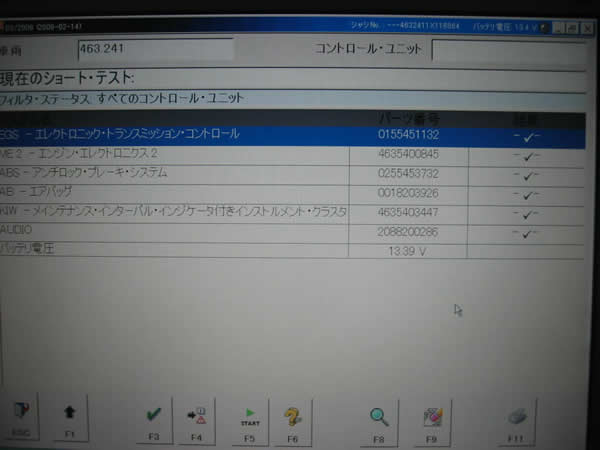Click the control unit input field
The image size is (600, 450).
point(507,49)
